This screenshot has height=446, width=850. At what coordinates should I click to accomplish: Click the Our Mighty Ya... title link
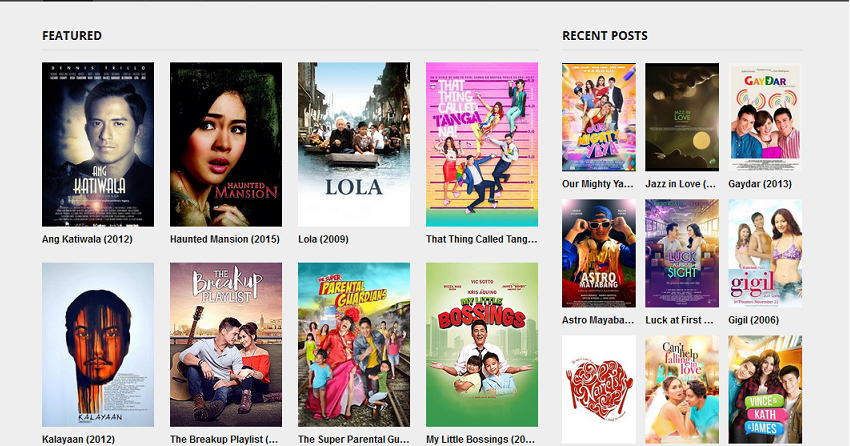point(598,184)
